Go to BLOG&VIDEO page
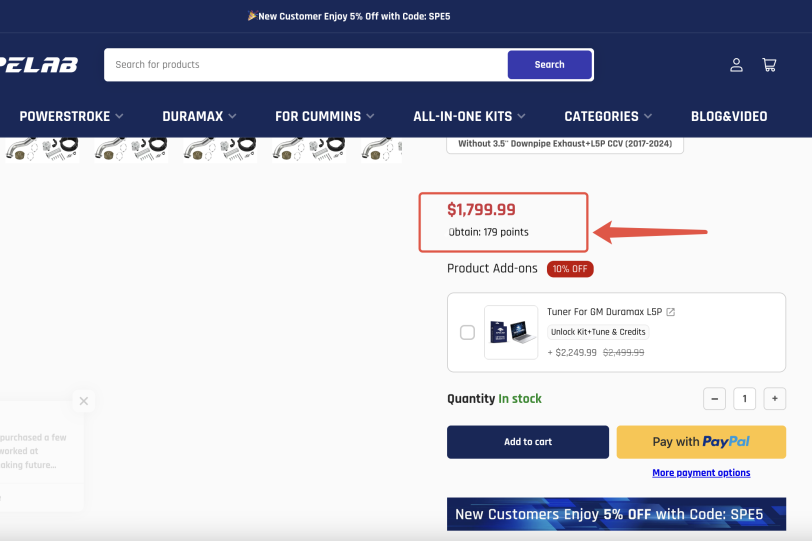The width and height of the screenshot is (812, 541). 729,117
